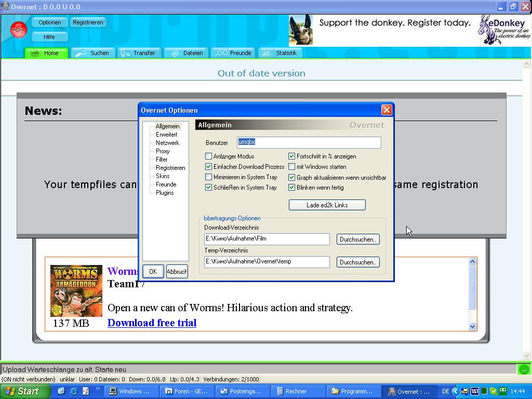Uncheck Blinken wenn fertig
This screenshot has height=399, width=532.
(x=292, y=187)
